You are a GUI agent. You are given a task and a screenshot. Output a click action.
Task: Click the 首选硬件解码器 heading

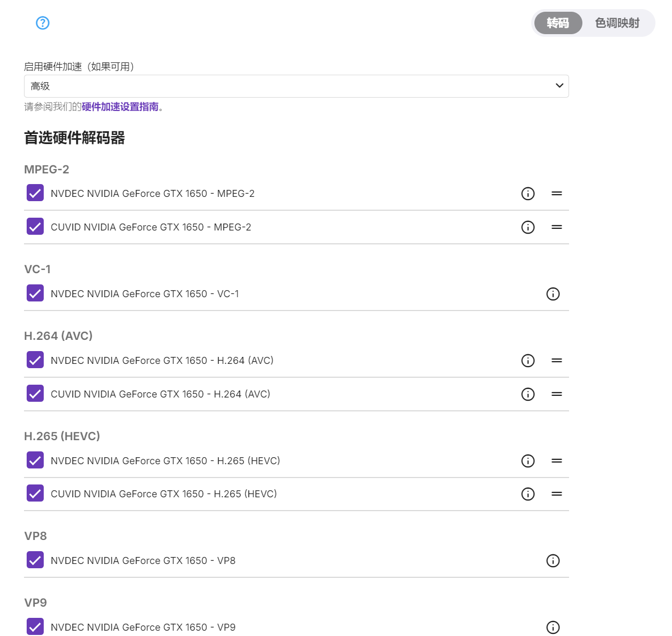click(x=74, y=138)
